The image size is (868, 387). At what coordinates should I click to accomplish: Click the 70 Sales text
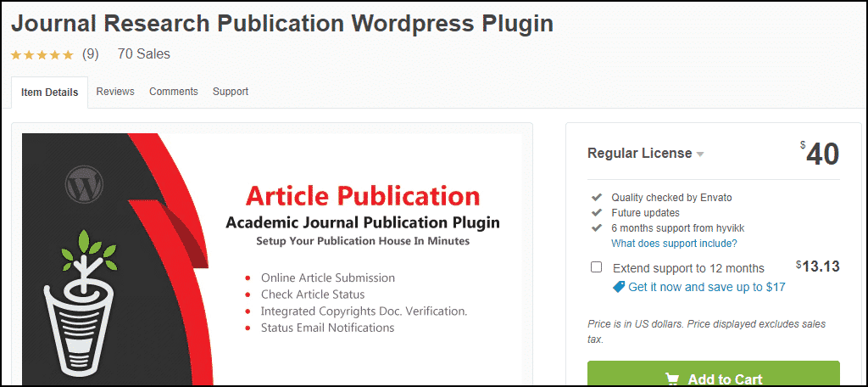coord(144,54)
